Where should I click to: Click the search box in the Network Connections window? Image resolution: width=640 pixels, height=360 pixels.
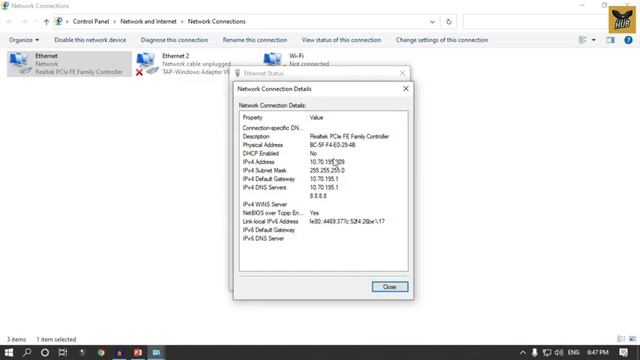[x=535, y=22]
